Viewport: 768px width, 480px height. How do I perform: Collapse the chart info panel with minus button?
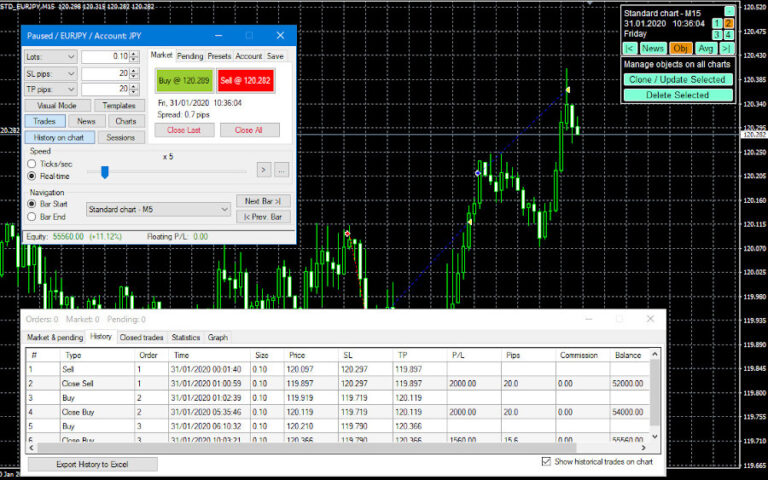(729, 11)
